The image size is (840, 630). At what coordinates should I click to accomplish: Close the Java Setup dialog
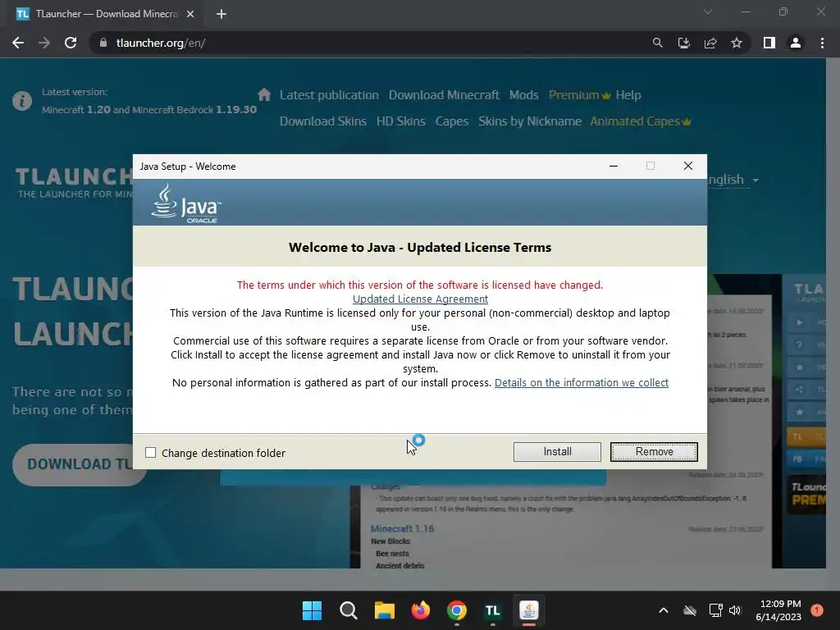click(688, 166)
